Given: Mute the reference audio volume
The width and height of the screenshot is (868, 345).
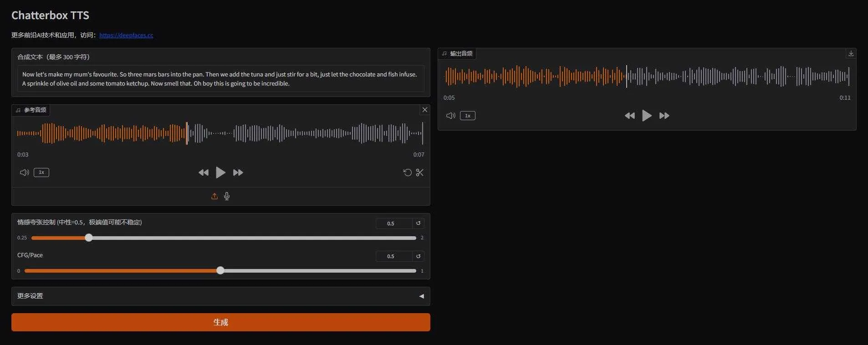Looking at the screenshot, I should [24, 172].
